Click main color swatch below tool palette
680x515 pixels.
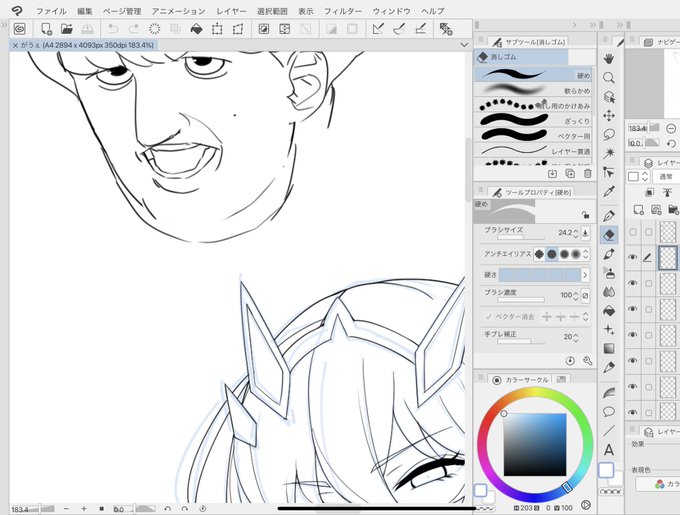[606, 470]
